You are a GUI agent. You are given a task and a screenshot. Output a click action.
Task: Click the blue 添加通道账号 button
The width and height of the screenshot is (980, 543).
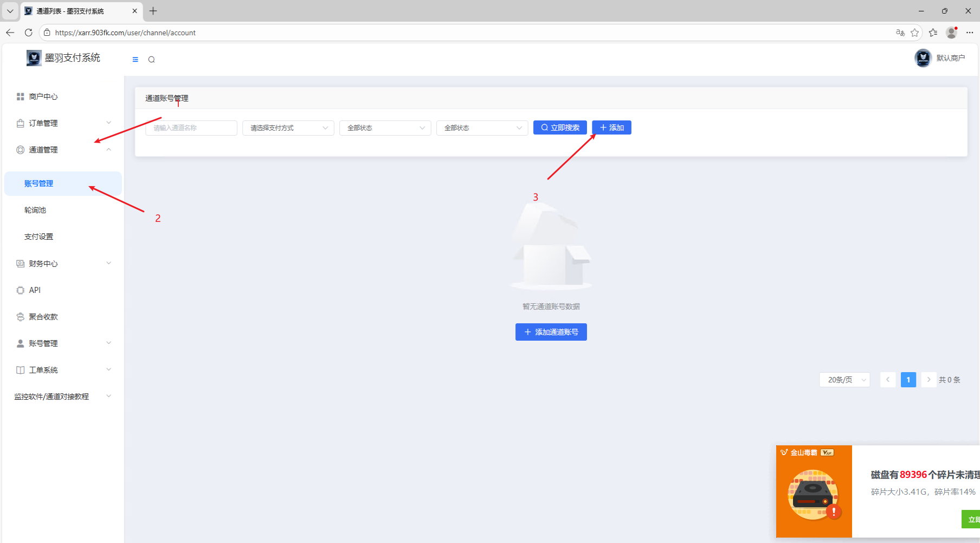tap(551, 332)
